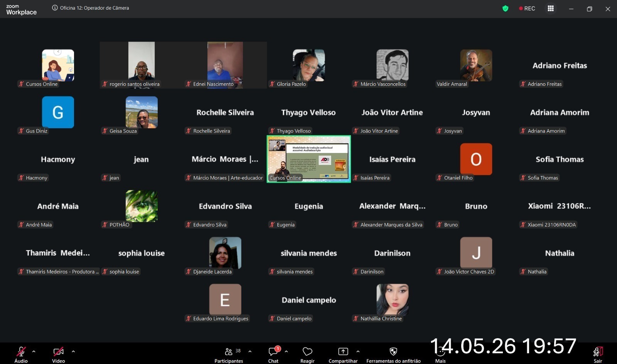
Task: Expand the Participantes options arrow
Action: (250, 351)
